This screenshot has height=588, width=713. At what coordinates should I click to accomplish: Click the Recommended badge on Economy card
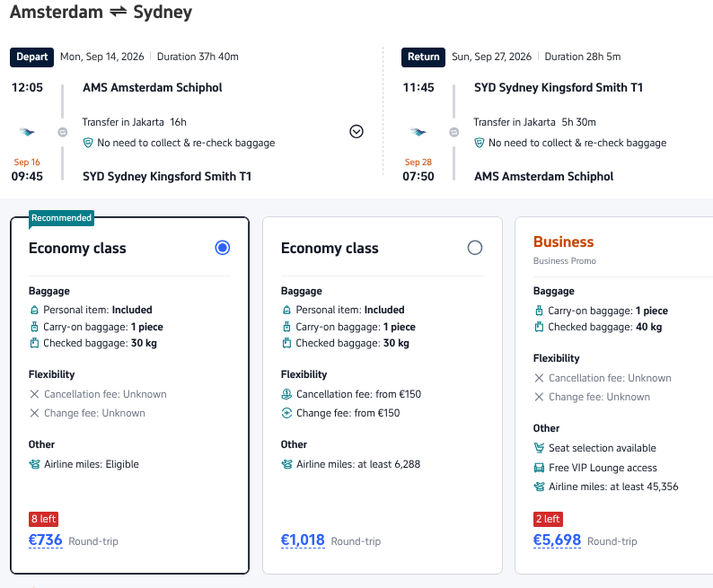pos(61,218)
